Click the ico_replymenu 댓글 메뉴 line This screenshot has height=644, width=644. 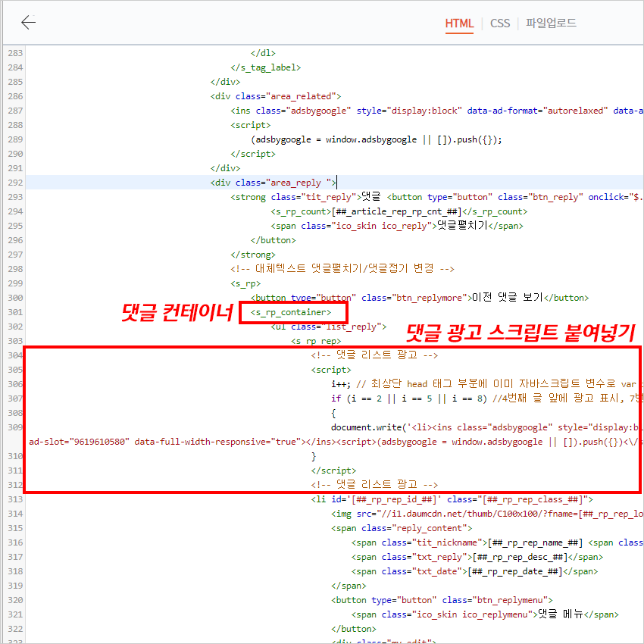click(485, 614)
